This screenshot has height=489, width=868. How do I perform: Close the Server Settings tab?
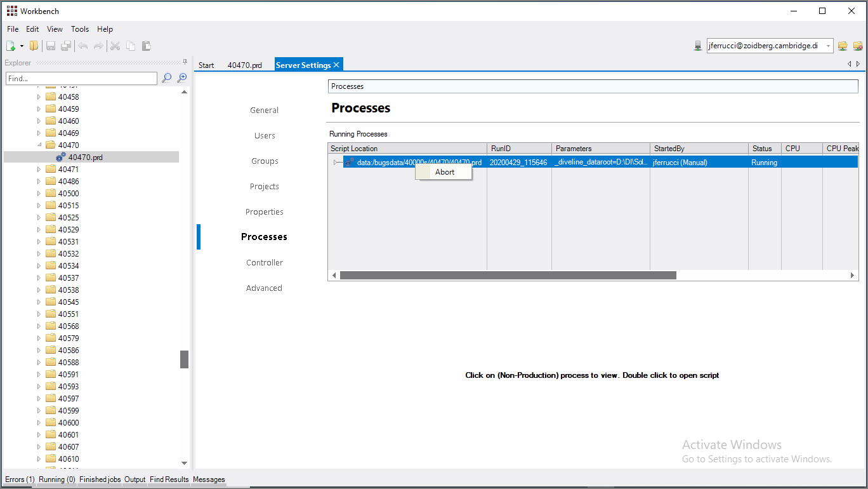(x=336, y=65)
